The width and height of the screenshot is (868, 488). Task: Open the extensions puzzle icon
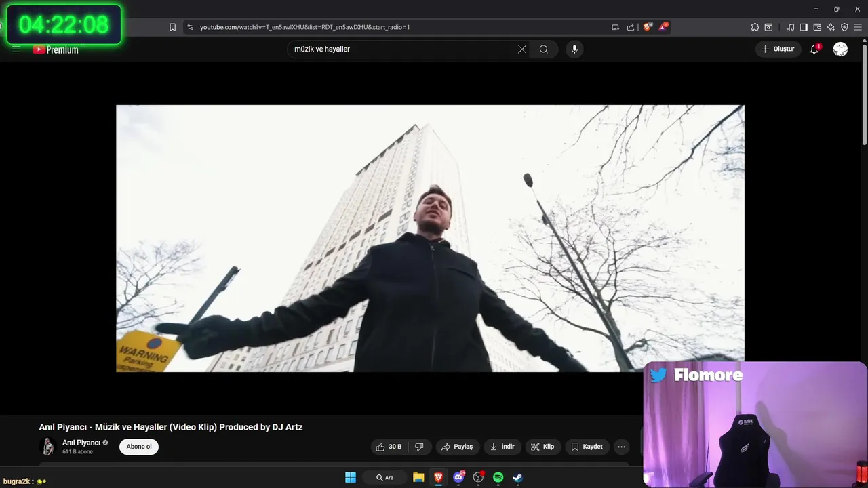click(x=755, y=27)
